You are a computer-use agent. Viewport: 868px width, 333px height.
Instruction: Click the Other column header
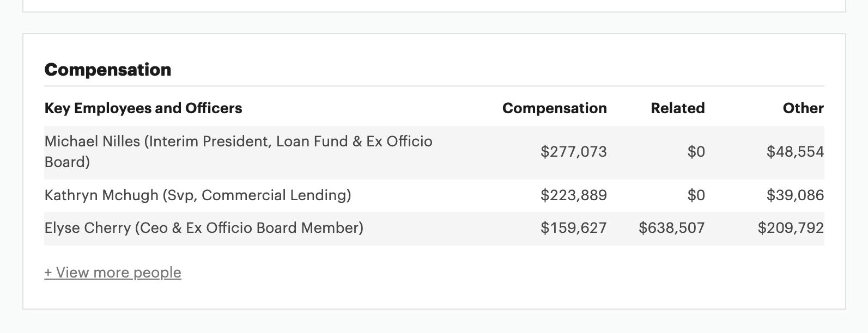pyautogui.click(x=803, y=108)
